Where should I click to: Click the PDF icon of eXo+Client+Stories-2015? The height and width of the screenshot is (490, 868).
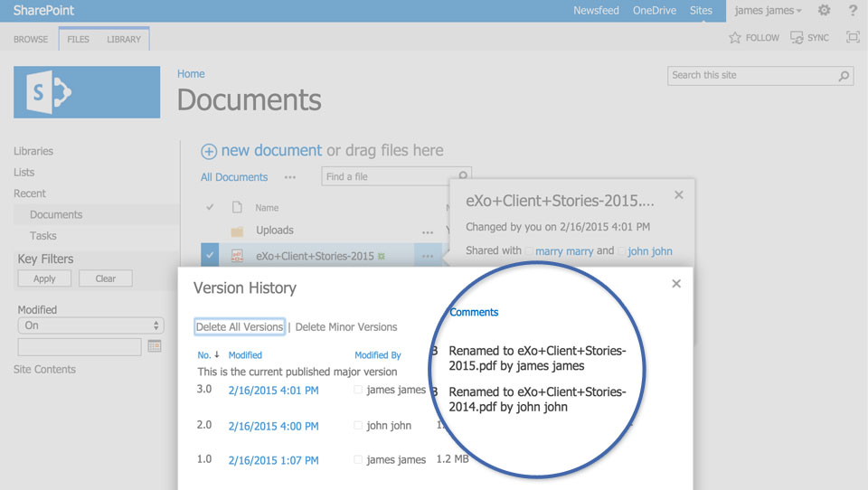click(x=237, y=256)
